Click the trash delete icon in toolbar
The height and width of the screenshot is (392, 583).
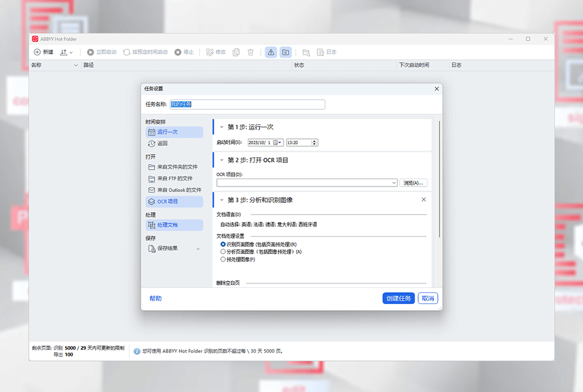[x=251, y=52]
